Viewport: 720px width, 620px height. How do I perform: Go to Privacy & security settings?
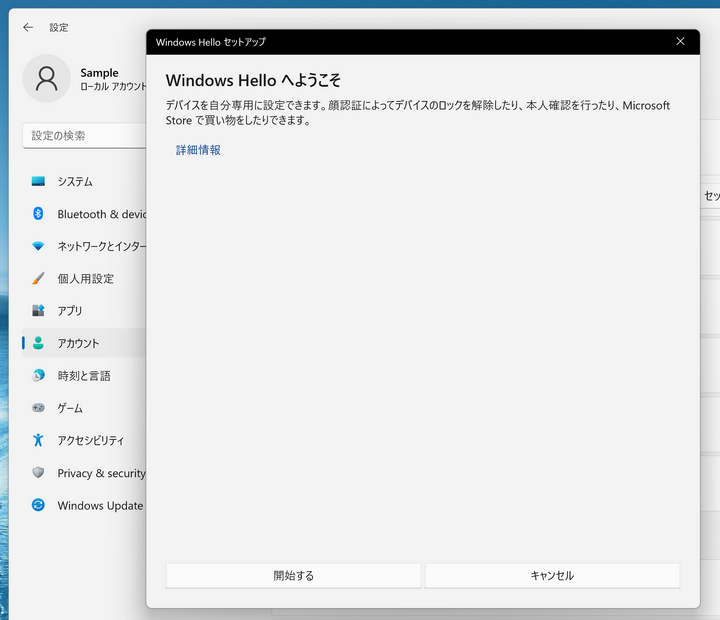pyautogui.click(x=84, y=473)
